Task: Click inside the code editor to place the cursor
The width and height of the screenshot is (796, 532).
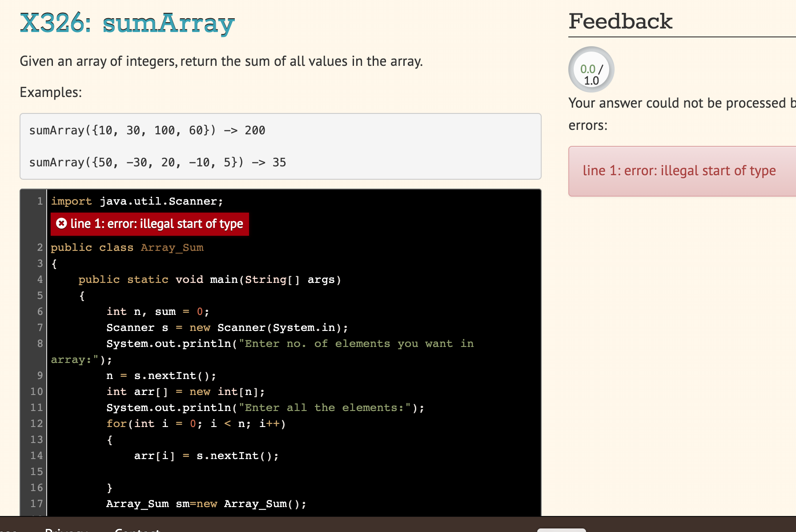Action: coord(267,311)
